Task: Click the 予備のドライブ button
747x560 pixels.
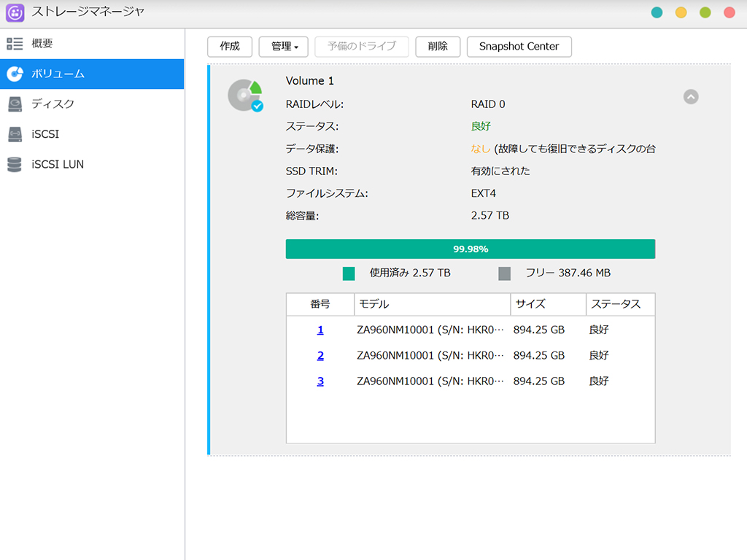Action: pos(362,47)
